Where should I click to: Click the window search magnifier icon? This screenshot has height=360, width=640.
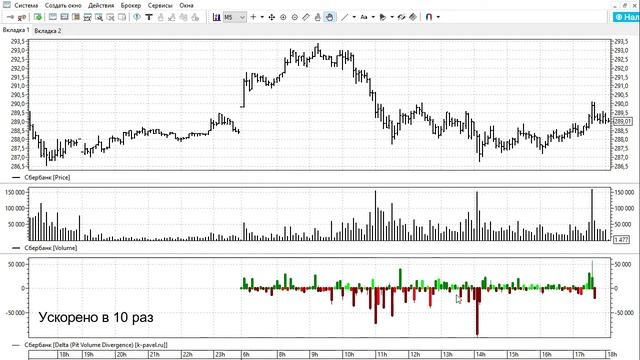pos(98,17)
